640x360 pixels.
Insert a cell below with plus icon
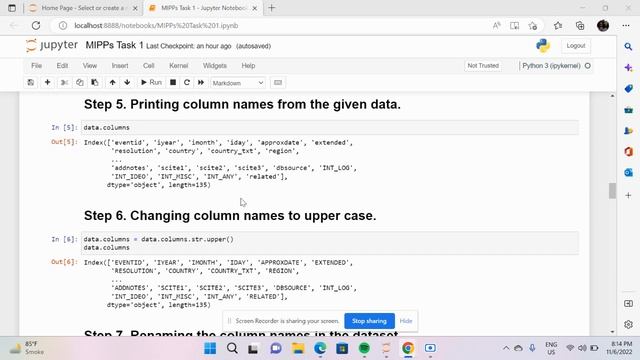click(x=47, y=82)
